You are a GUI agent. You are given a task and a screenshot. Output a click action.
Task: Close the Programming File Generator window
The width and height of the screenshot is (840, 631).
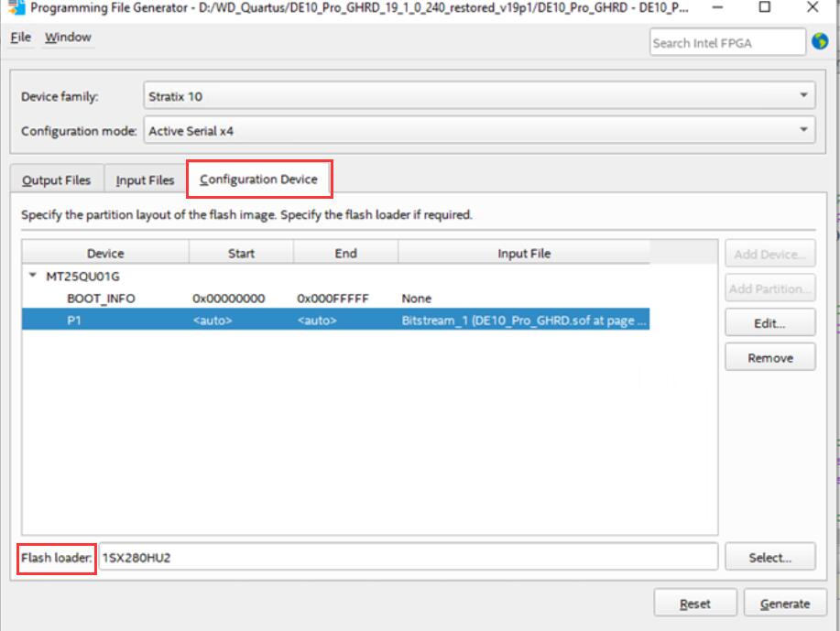pos(813,7)
